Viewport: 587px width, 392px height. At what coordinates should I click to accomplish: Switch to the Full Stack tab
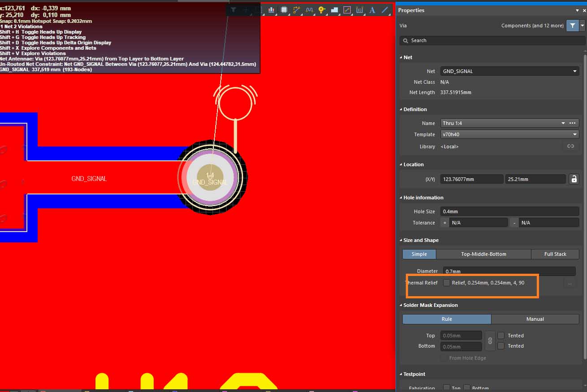coord(555,254)
